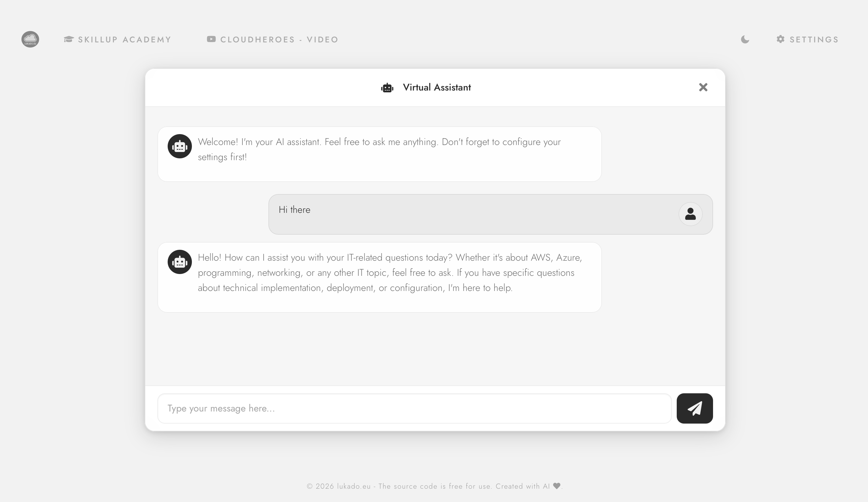Viewport: 868px width, 502px height.
Task: Click the bot avatar on the Hello reply
Action: [x=180, y=262]
